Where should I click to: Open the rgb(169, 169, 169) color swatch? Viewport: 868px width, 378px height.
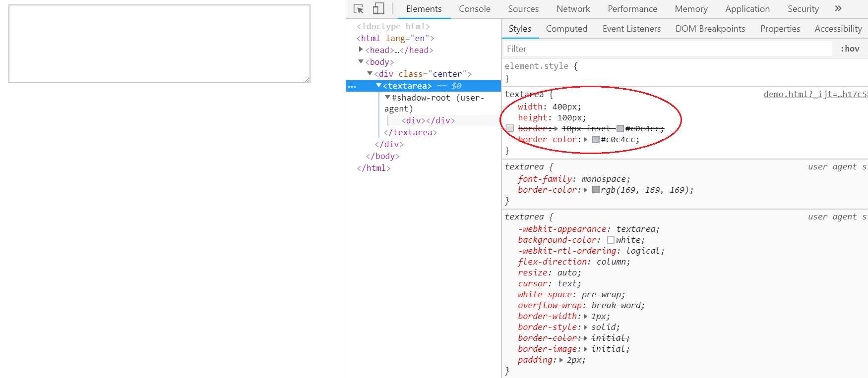pos(596,190)
